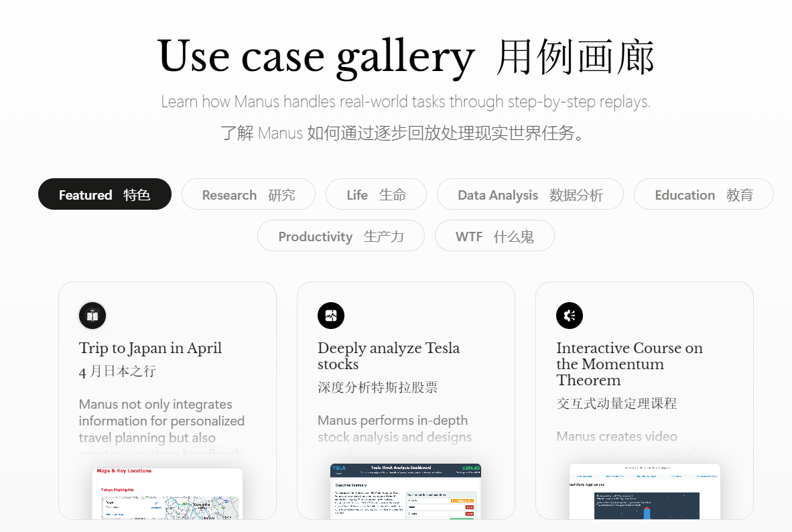Open the Maps & Key Locations preview thumbnail

(x=168, y=494)
